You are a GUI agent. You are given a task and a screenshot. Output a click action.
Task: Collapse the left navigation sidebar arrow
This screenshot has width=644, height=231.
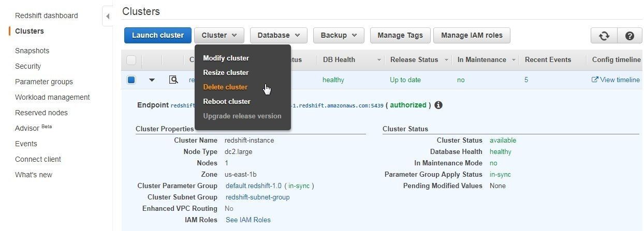pyautogui.click(x=107, y=16)
